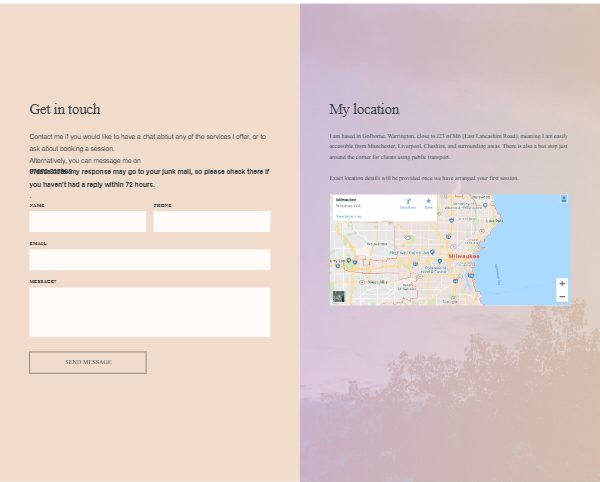Click the map Directions icon
Screen dimensions: 600x482
point(408,201)
